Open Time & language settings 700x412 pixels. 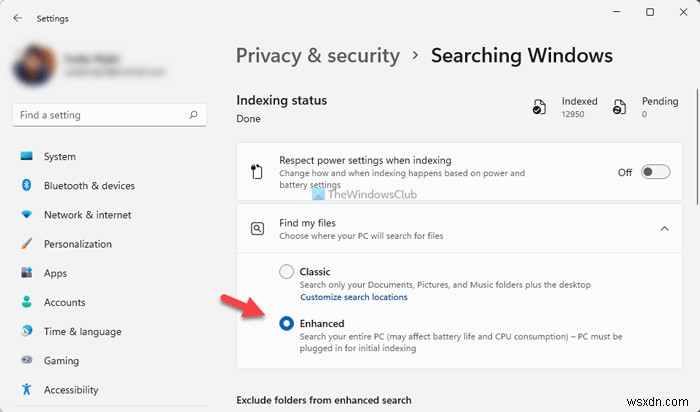tap(82, 331)
